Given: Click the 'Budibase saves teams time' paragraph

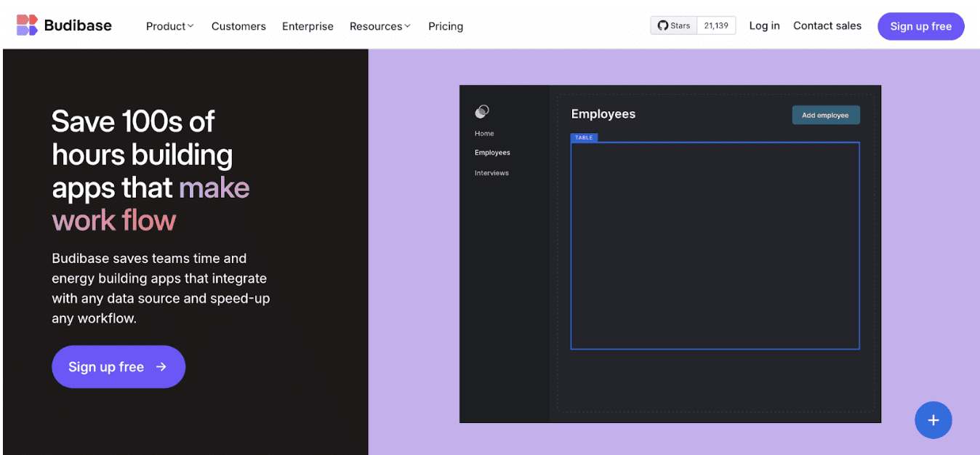Looking at the screenshot, I should (x=161, y=289).
